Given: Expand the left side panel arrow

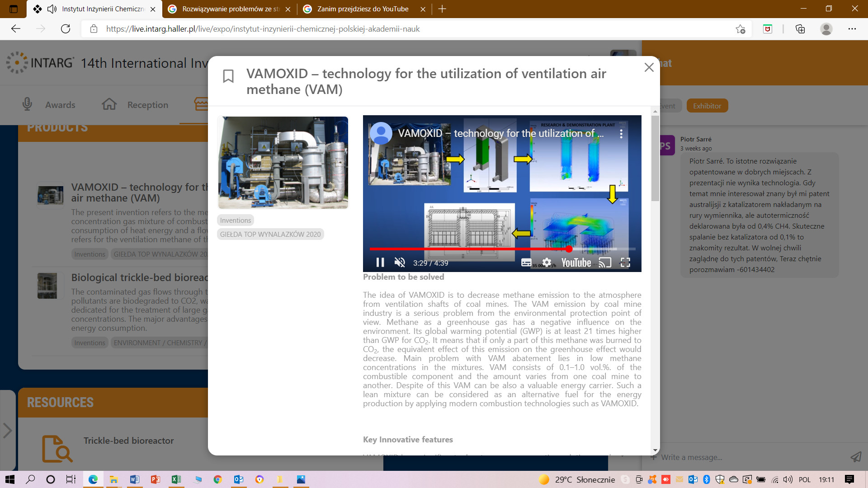Looking at the screenshot, I should [x=7, y=430].
